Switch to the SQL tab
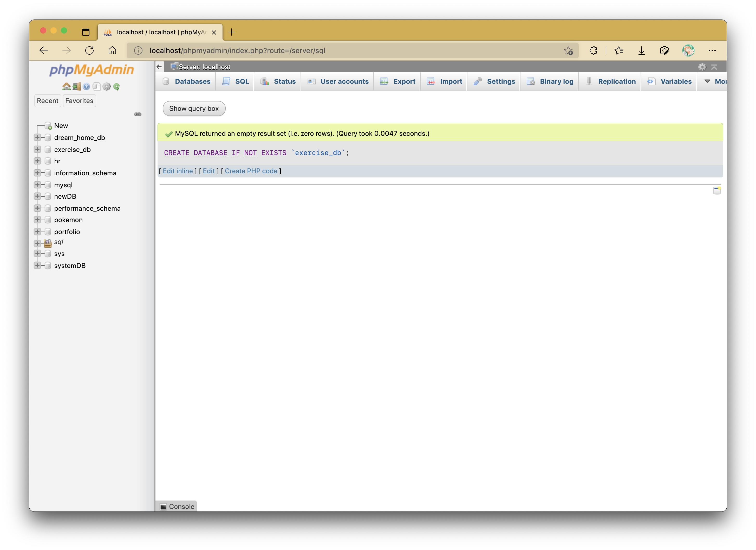756x550 pixels. (235, 81)
